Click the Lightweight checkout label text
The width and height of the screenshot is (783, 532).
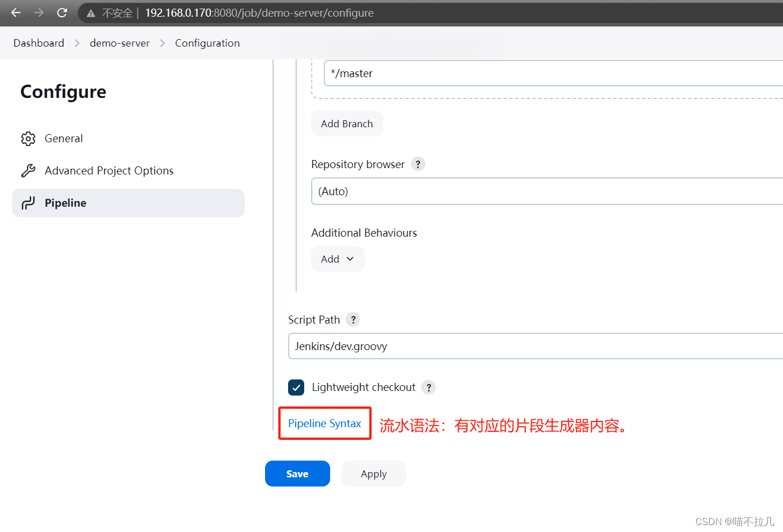tap(364, 387)
